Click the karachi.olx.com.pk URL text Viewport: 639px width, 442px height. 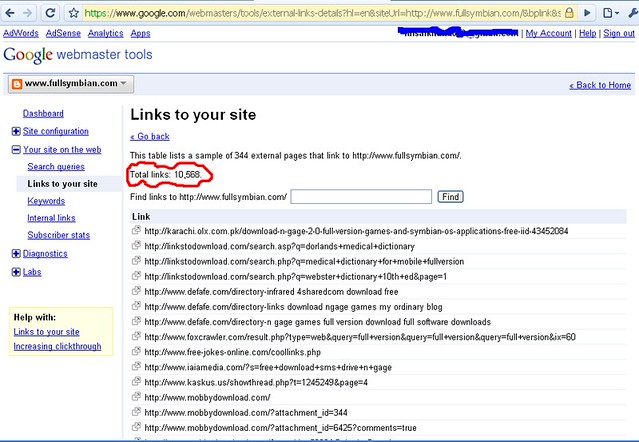[356, 231]
